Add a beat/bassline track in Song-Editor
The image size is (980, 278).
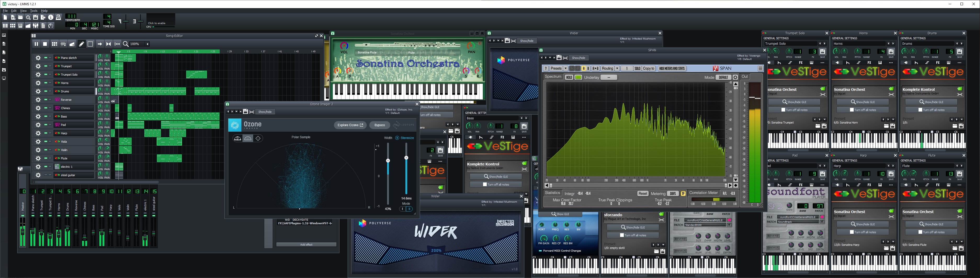point(54,44)
